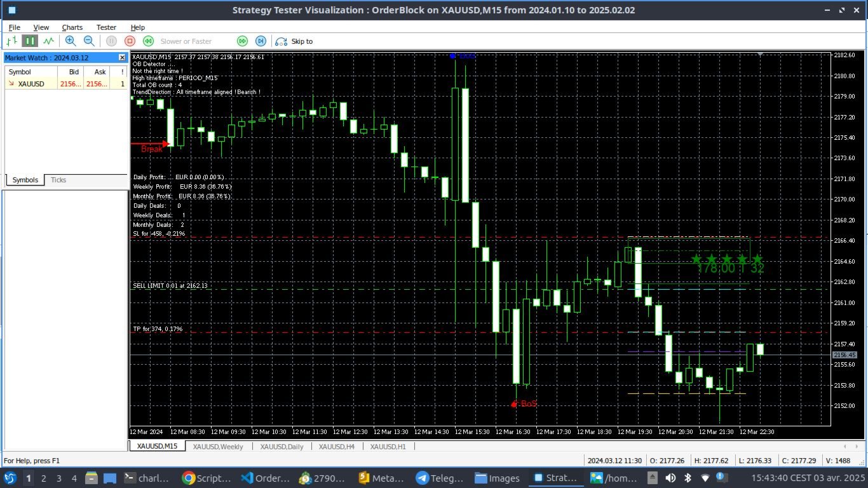Select the candlestick chart style icon
This screenshot has height=488, width=868.
tap(30, 41)
